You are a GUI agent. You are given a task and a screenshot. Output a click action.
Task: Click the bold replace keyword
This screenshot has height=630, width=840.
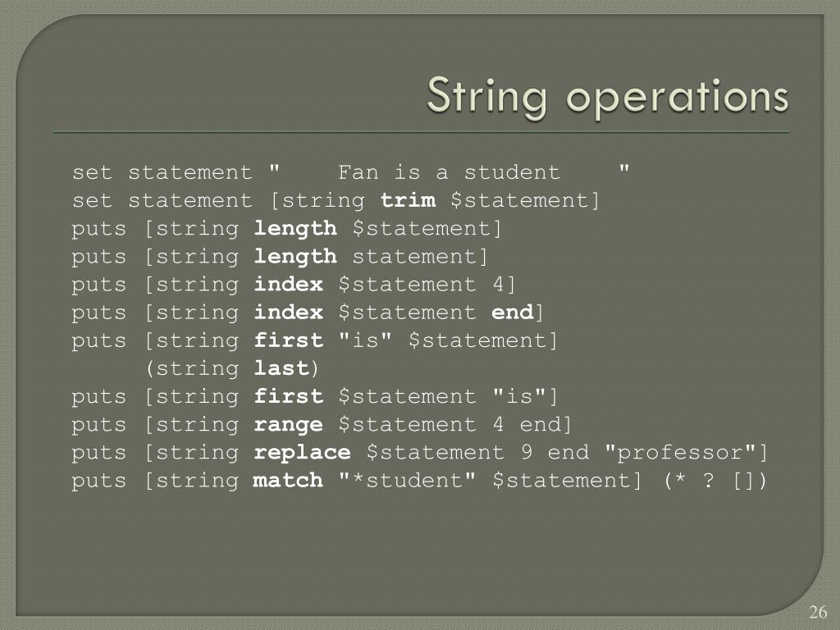click(302, 453)
